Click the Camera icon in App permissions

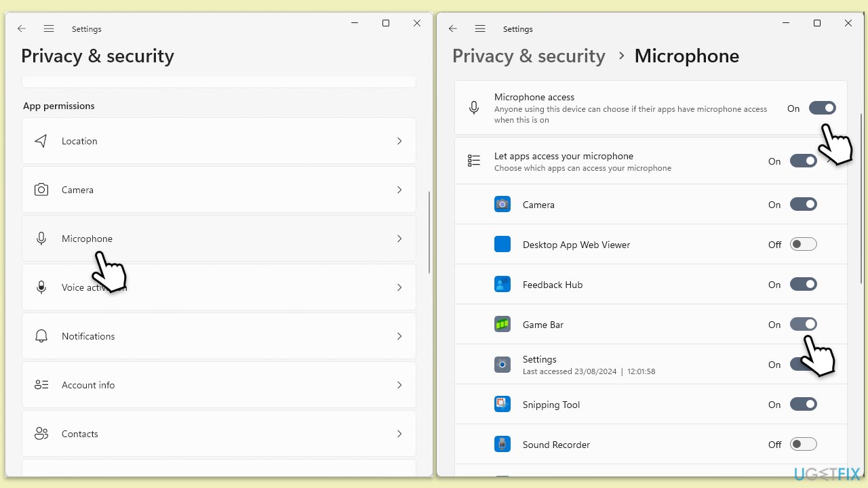coord(41,190)
